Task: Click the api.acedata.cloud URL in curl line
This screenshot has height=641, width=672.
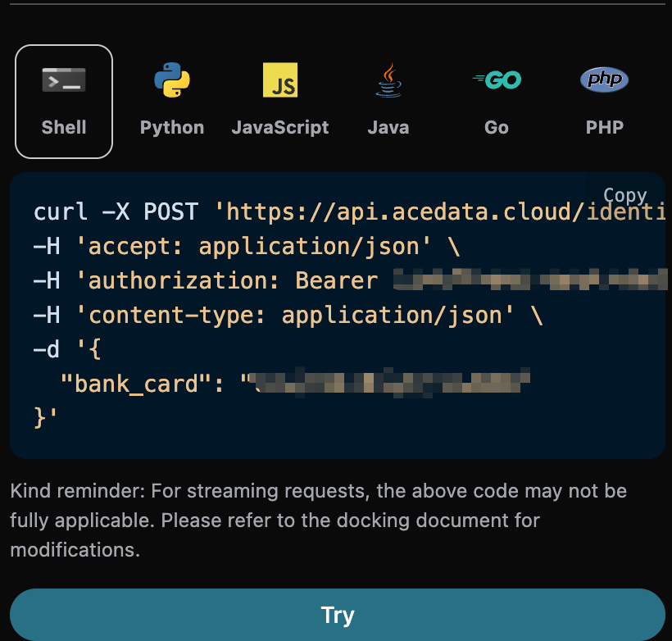Action: [x=443, y=212]
